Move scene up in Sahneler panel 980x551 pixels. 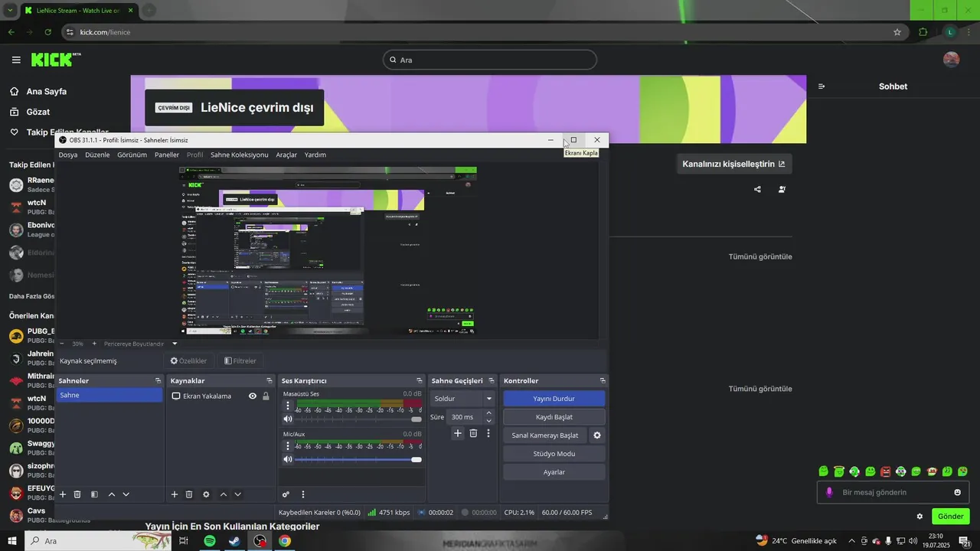click(x=112, y=494)
